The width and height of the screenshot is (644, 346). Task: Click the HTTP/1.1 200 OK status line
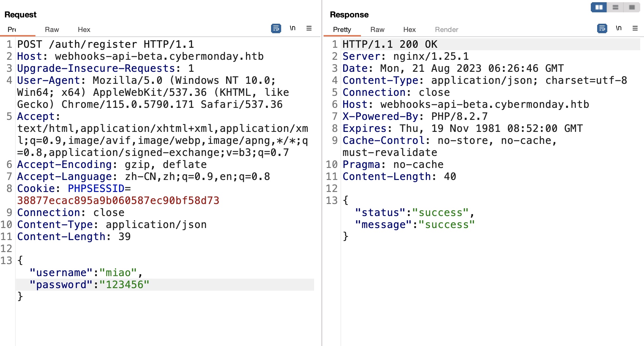pos(390,44)
